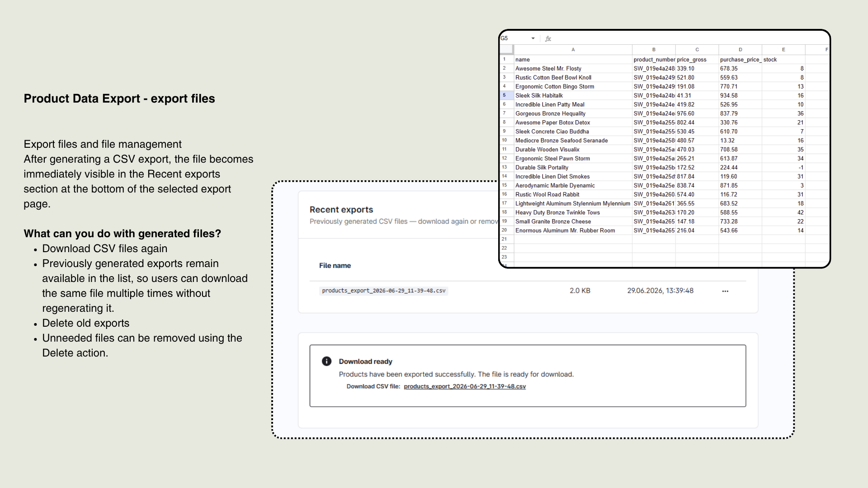Image resolution: width=868 pixels, height=488 pixels.
Task: Open the three-dot actions menu for export file
Action: pos(725,291)
